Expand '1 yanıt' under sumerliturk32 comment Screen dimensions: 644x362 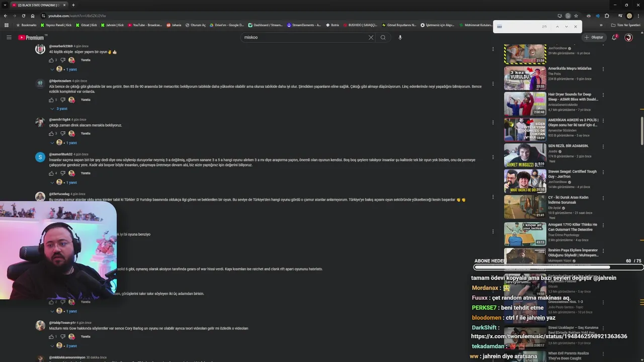63,183
